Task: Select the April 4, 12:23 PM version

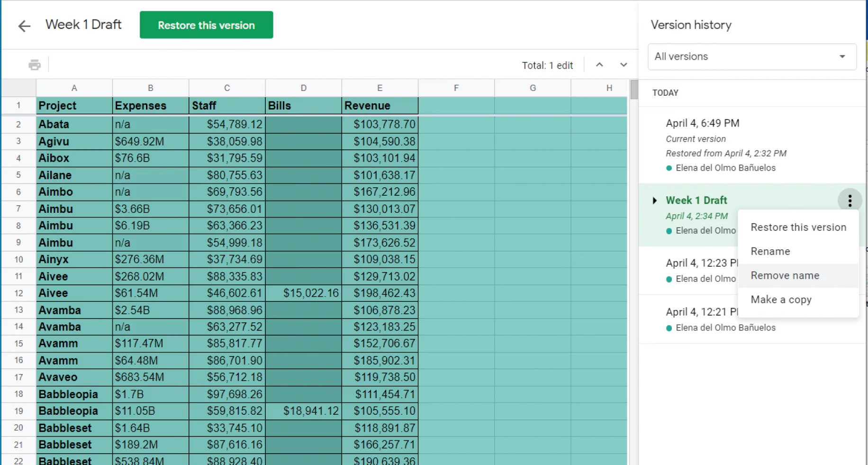Action: [x=701, y=263]
